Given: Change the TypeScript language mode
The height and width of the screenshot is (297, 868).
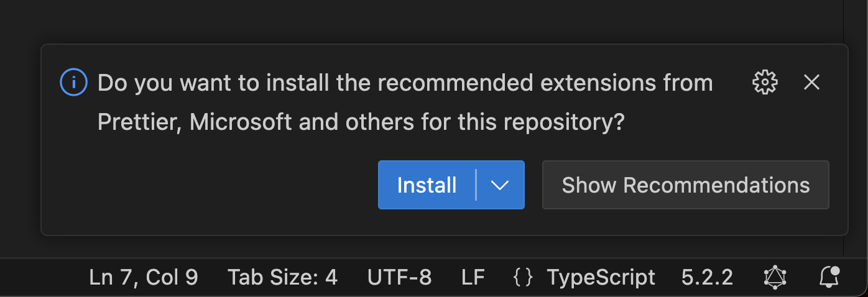Looking at the screenshot, I should pyautogui.click(x=601, y=277).
